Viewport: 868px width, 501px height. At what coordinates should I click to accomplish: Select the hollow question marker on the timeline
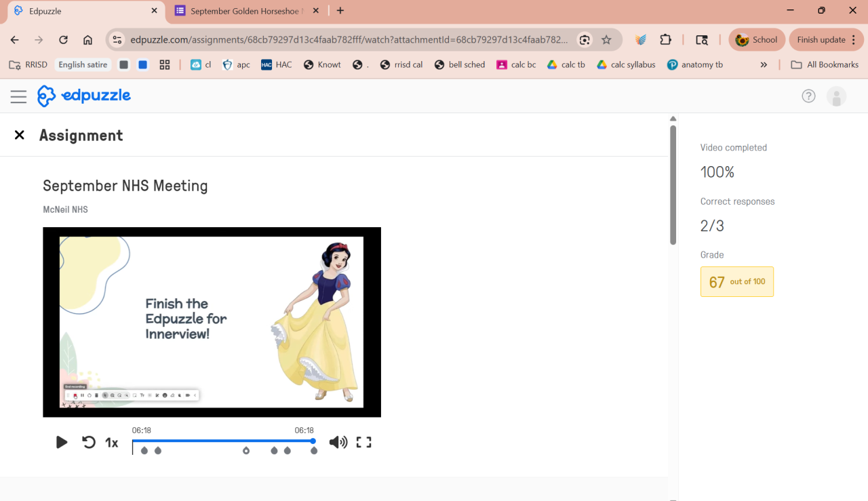pos(246,451)
